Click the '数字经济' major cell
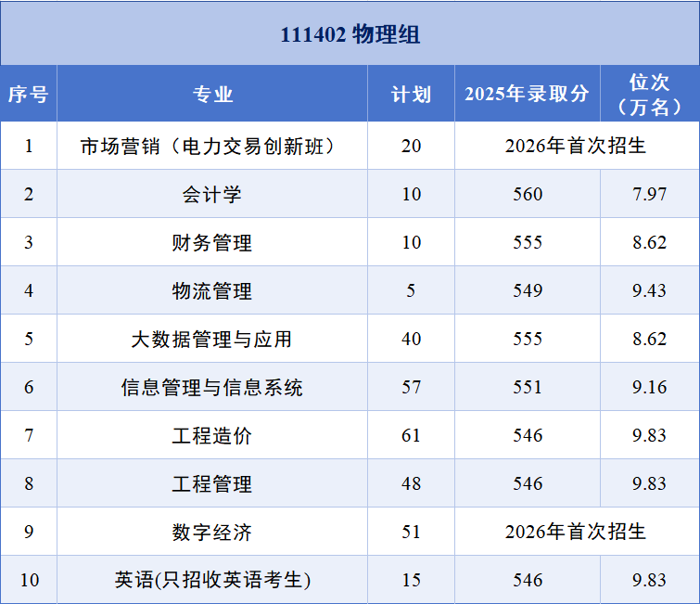Image resolution: width=700 pixels, height=604 pixels. [212, 532]
